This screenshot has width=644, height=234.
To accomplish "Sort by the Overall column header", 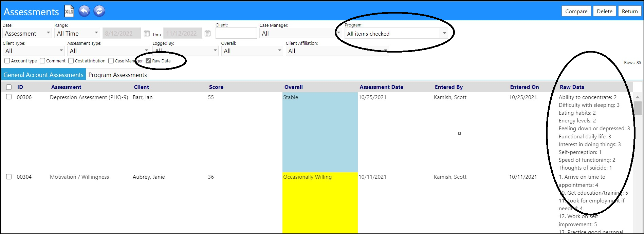I will 293,87.
